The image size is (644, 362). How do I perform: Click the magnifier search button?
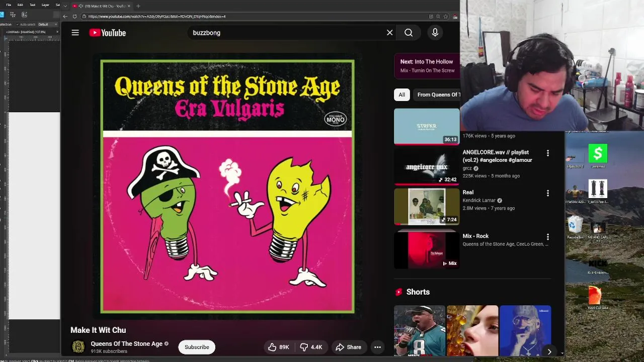409,33
